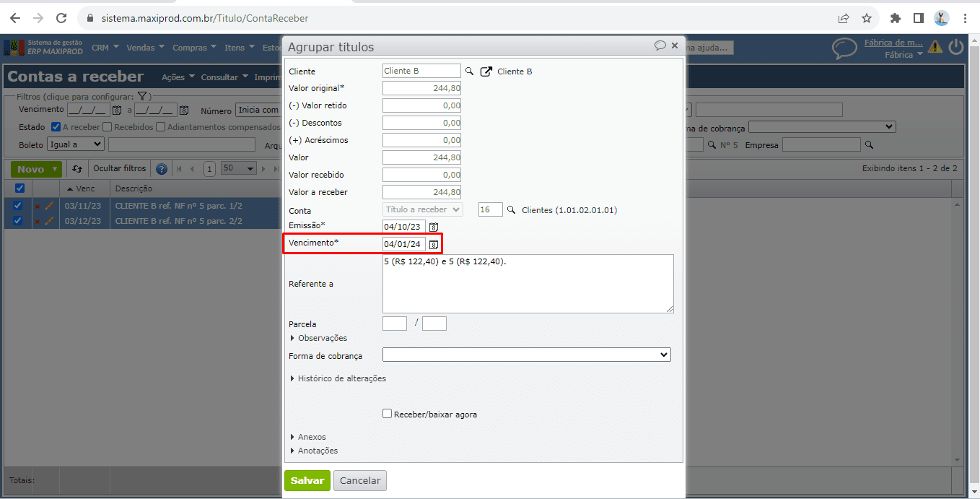
Task: Go to first page arrow in pager
Action: [x=180, y=169]
